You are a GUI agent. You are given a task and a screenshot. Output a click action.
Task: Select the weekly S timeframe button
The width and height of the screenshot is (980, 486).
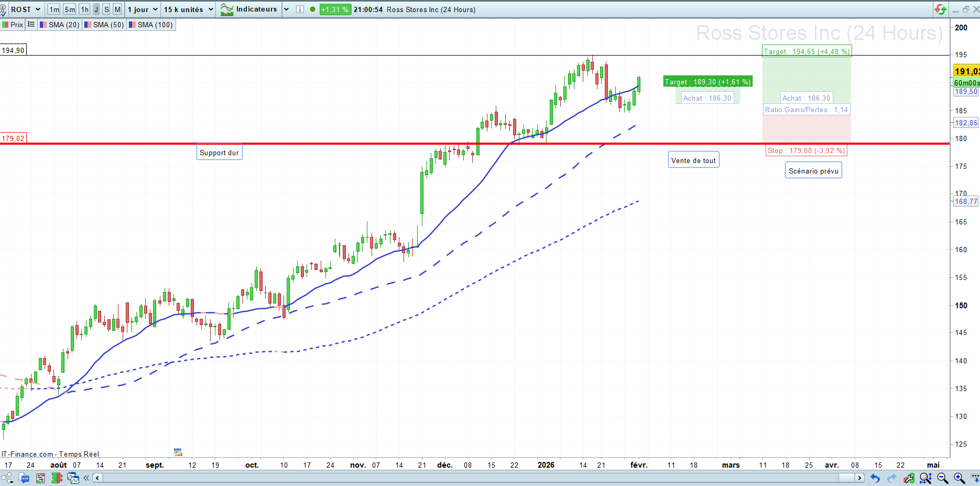[x=106, y=9]
